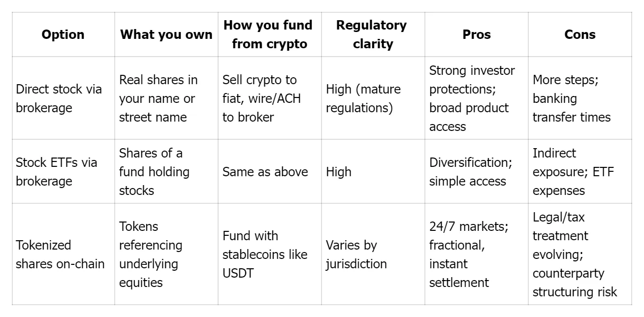This screenshot has width=644, height=317.
Task: Select the "Stock ETFs via brokerage" cell
Action: pyautogui.click(x=57, y=172)
